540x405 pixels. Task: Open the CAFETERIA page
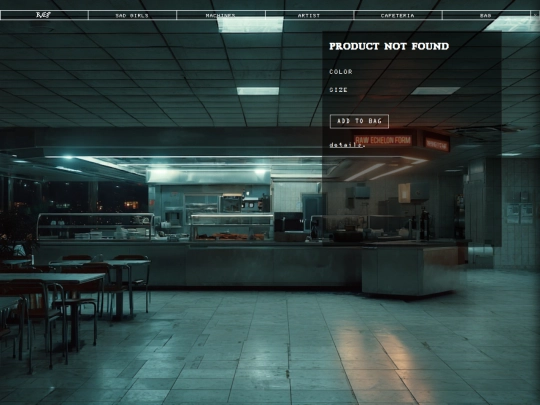point(397,15)
